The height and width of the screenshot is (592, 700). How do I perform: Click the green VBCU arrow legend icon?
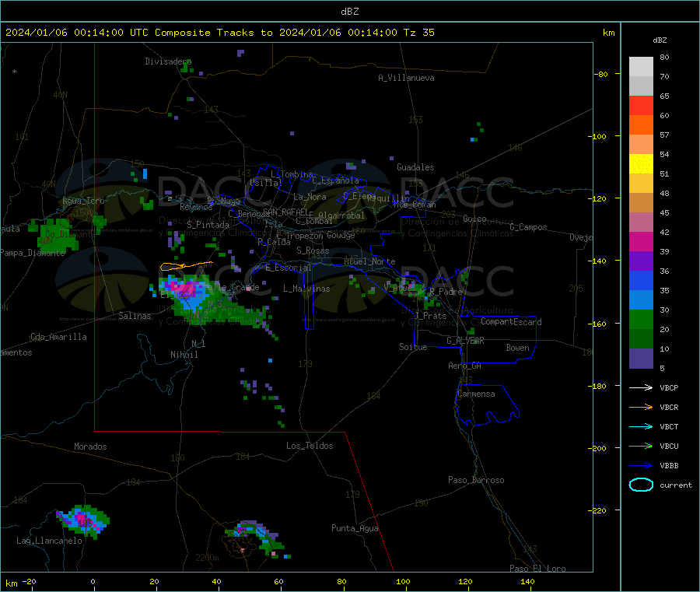pos(641,446)
